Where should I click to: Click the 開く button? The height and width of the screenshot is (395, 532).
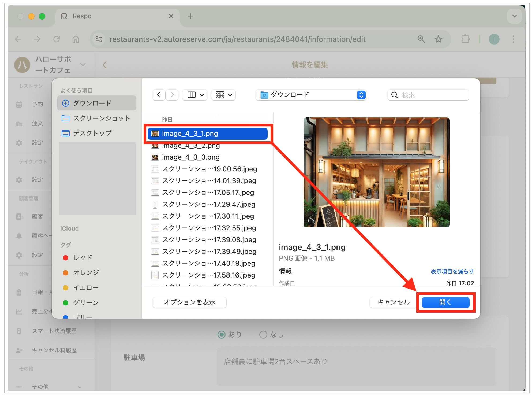click(x=445, y=302)
